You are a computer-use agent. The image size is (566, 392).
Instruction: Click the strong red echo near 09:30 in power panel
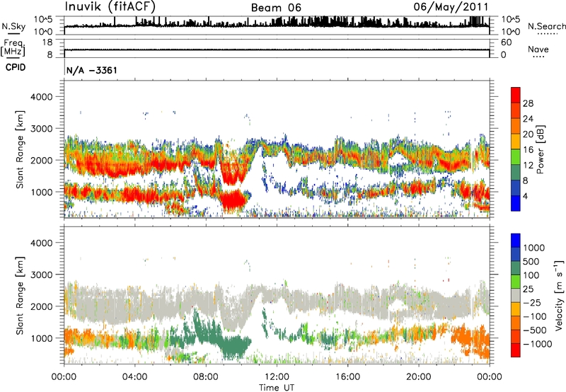[233, 200]
